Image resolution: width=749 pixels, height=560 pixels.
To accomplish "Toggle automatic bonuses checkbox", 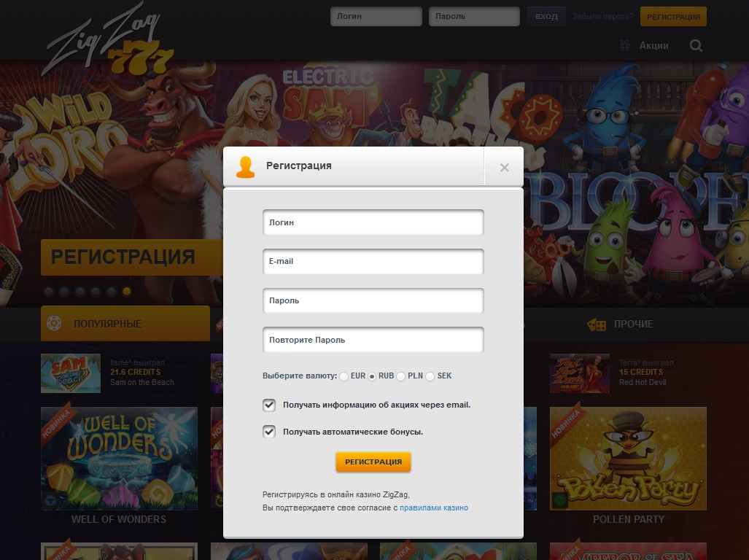I will click(269, 432).
